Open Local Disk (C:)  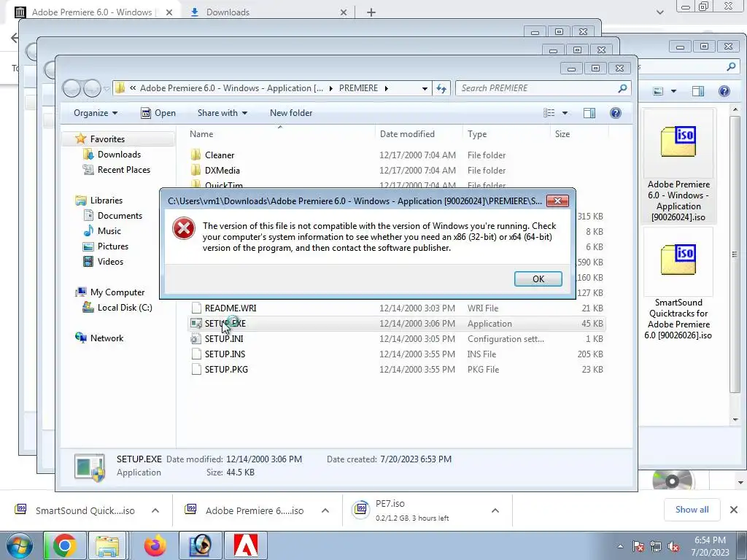(x=125, y=308)
